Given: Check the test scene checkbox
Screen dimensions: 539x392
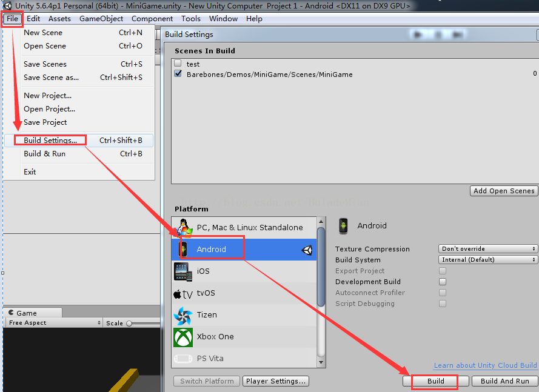Looking at the screenshot, I should pos(178,63).
